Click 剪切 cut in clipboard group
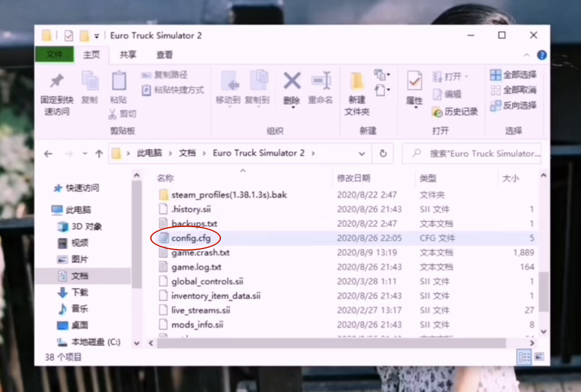581x392 pixels. click(123, 114)
